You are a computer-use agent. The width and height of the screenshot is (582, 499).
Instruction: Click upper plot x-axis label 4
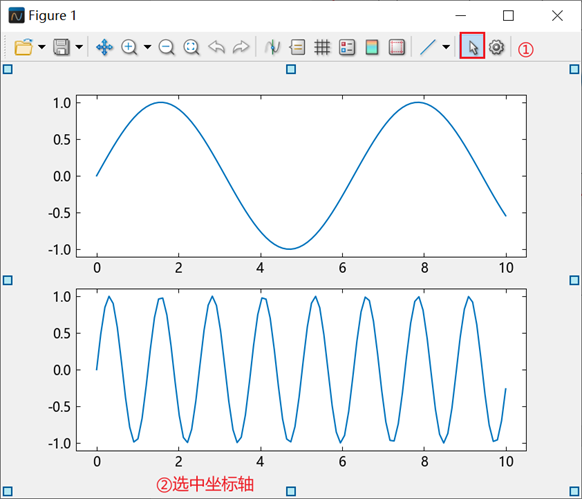pos(260,268)
